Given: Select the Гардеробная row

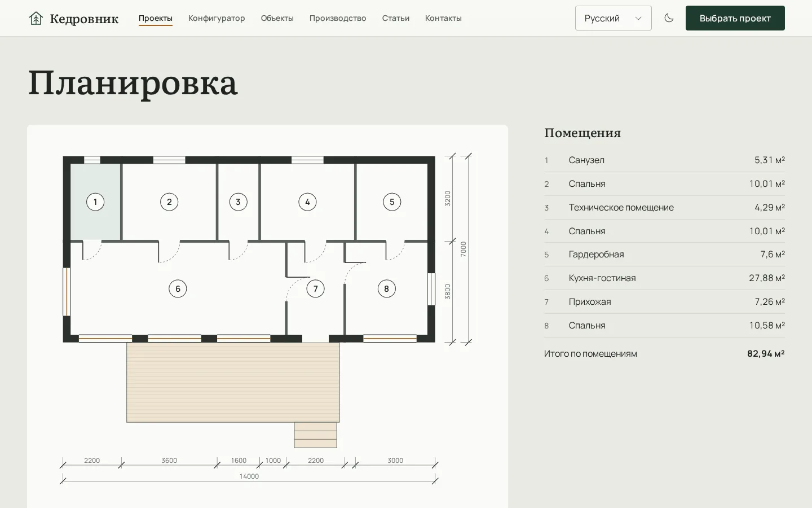Looking at the screenshot, I should pos(664,255).
